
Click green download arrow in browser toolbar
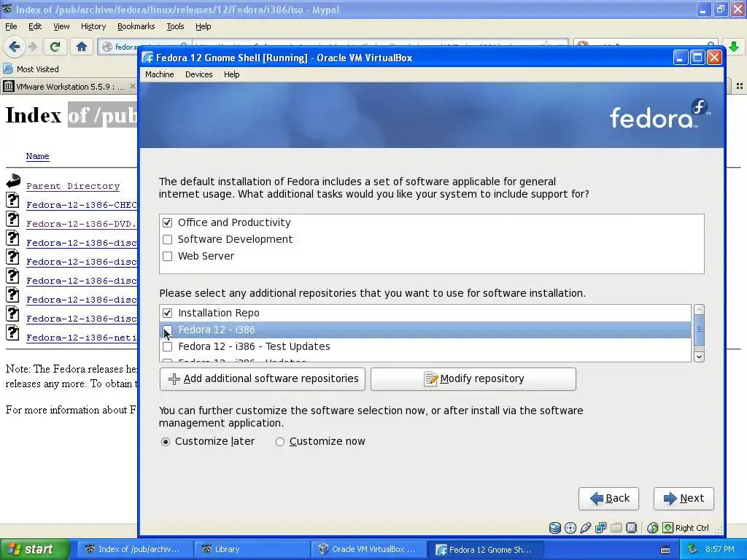point(734,47)
